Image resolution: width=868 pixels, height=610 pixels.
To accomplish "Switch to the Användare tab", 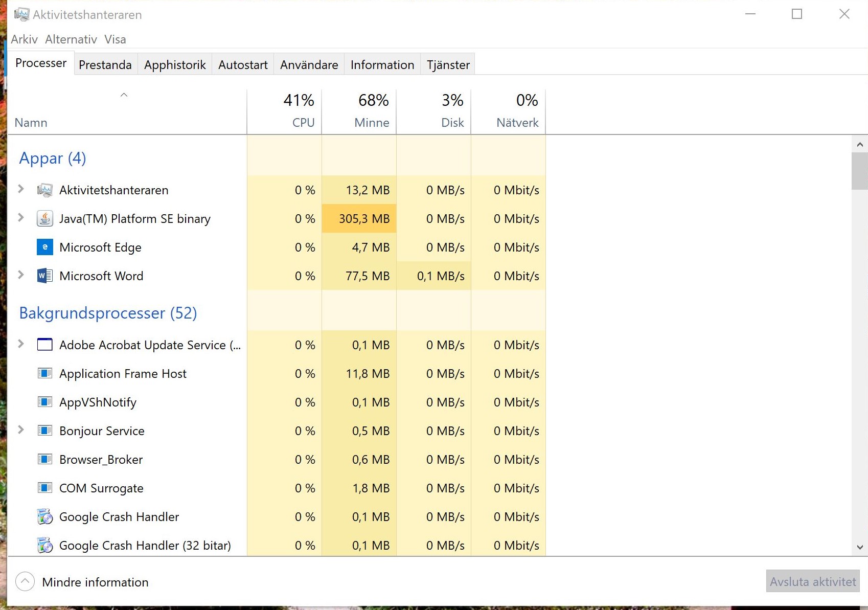I will tap(309, 64).
